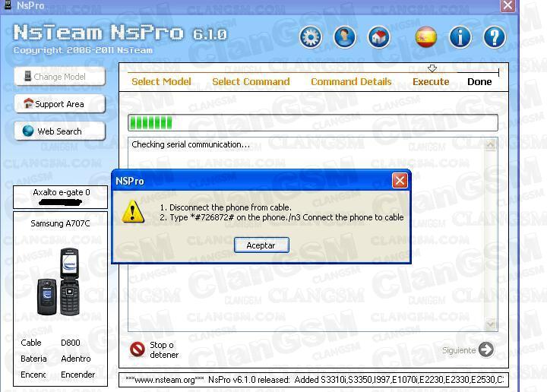Open the info icon
Image resolution: width=547 pixels, height=392 pixels.
click(x=460, y=37)
